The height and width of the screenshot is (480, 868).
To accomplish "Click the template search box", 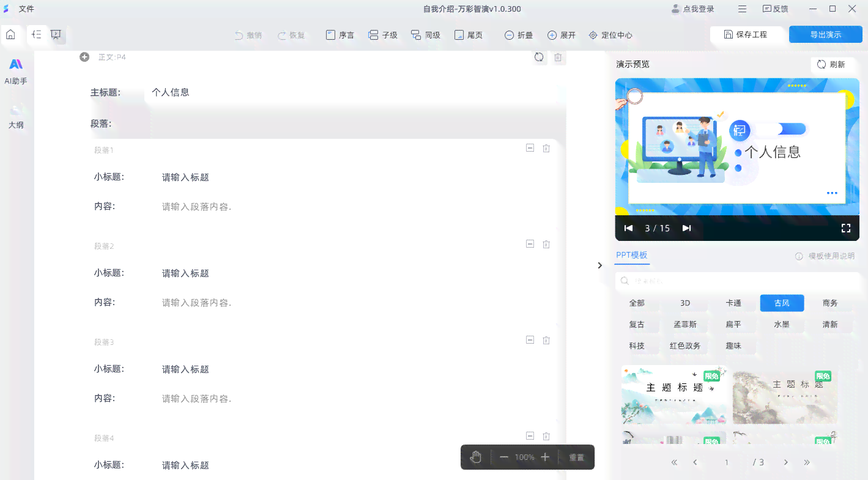I will point(738,281).
